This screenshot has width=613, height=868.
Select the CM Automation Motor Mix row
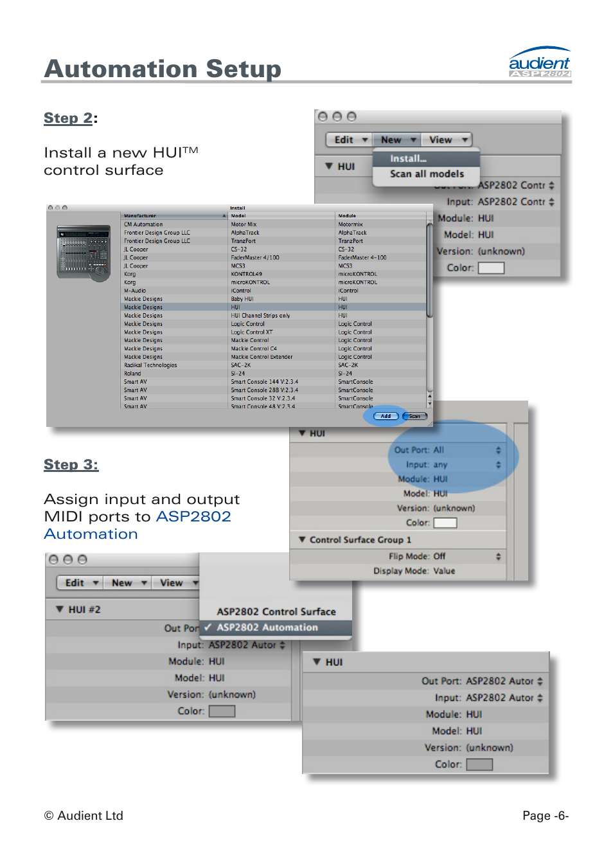point(273,224)
